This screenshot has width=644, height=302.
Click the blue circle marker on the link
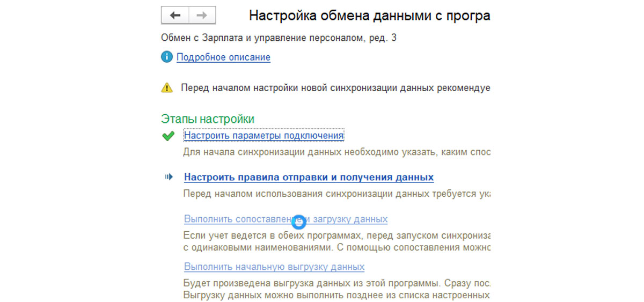[299, 222]
